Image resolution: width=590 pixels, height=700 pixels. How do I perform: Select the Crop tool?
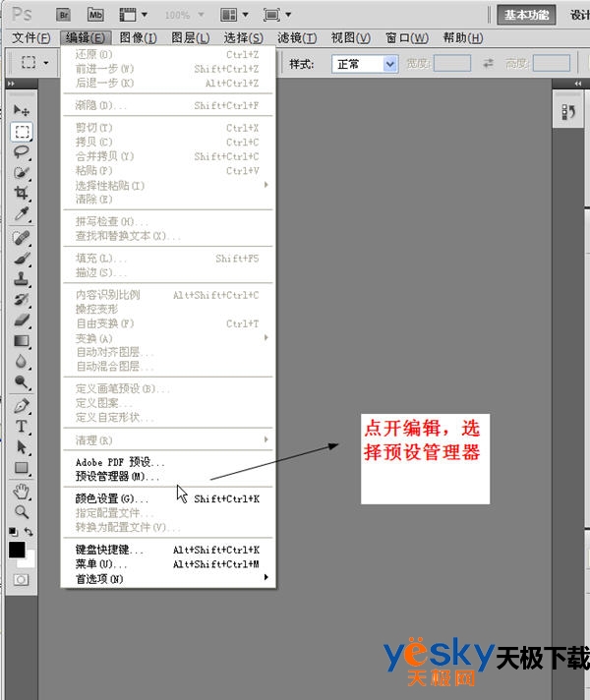pyautogui.click(x=21, y=193)
